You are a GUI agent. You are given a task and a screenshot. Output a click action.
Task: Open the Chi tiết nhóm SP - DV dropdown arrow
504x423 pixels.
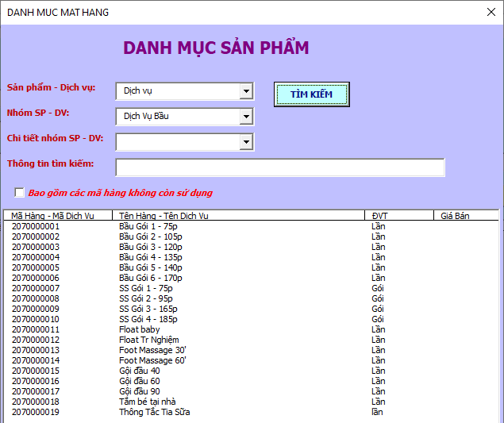tap(246, 142)
